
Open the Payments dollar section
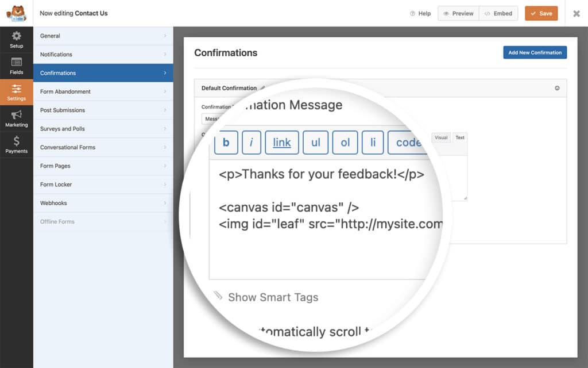16,145
